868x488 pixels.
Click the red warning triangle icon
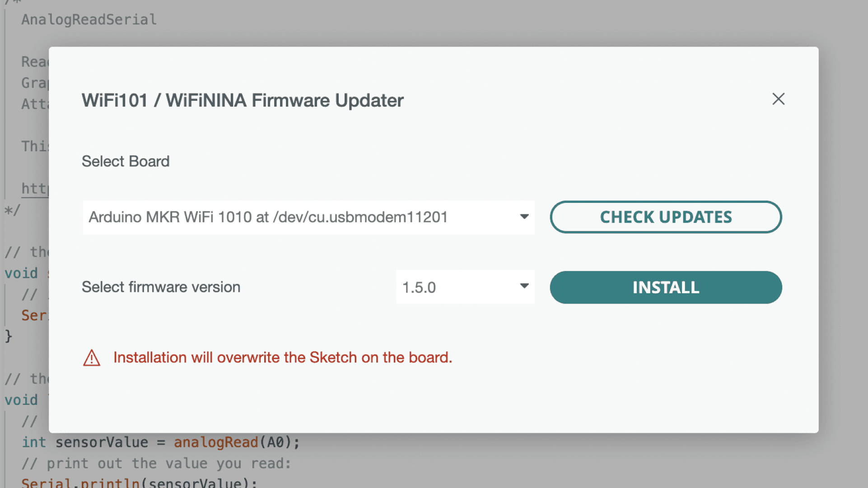pyautogui.click(x=92, y=358)
